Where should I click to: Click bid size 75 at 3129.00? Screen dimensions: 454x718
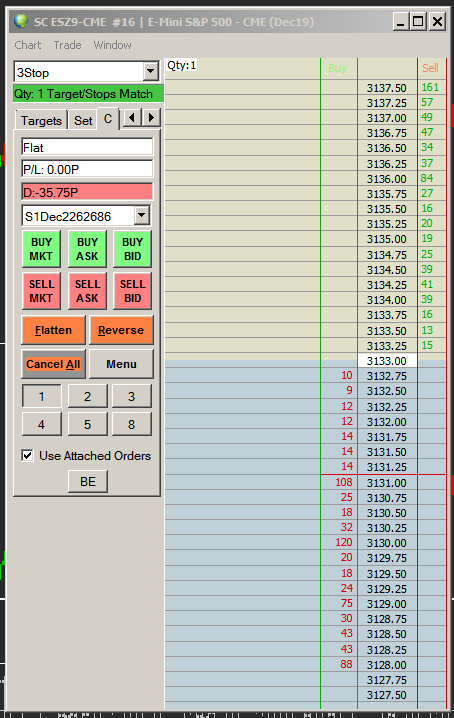tap(346, 603)
